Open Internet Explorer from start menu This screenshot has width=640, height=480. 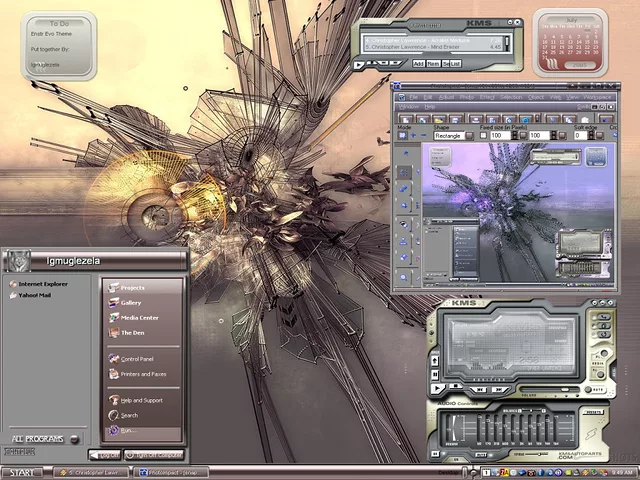(x=45, y=284)
